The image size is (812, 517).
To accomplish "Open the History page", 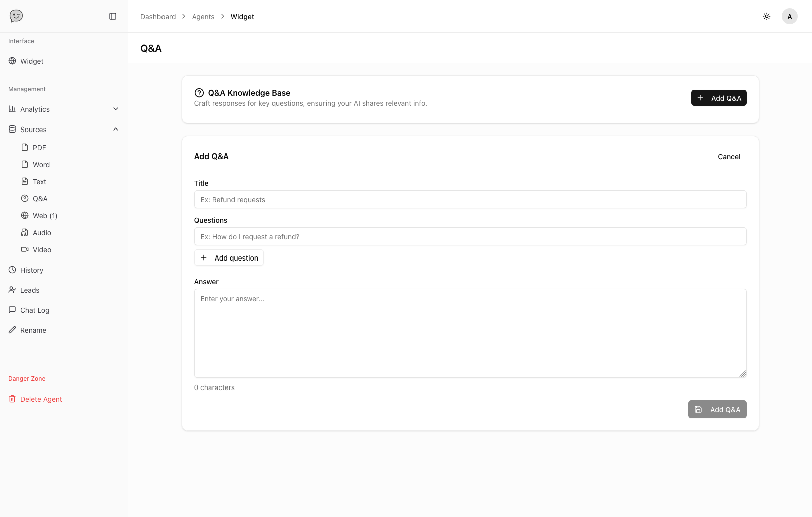I will [x=32, y=270].
